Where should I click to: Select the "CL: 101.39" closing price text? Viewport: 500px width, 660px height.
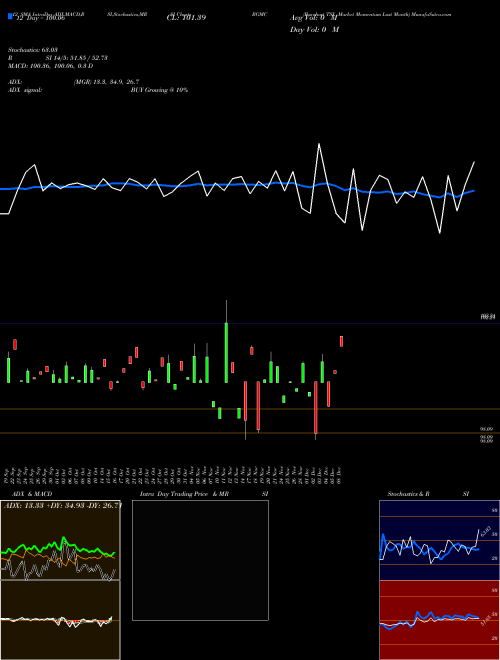point(186,18)
